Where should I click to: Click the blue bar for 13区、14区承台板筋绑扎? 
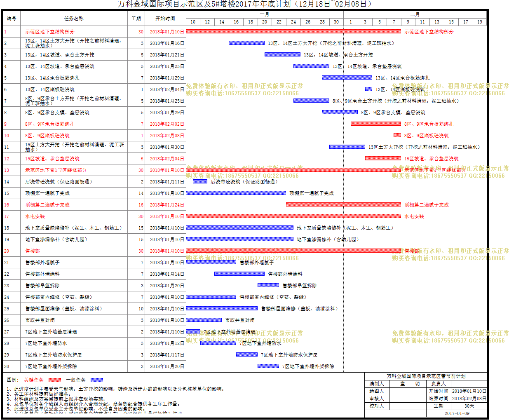(x=347, y=77)
